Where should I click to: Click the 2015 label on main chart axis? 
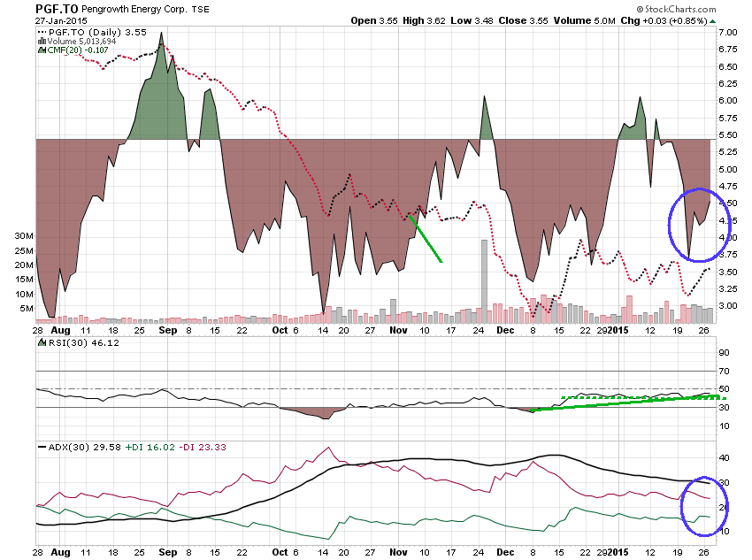coord(618,330)
